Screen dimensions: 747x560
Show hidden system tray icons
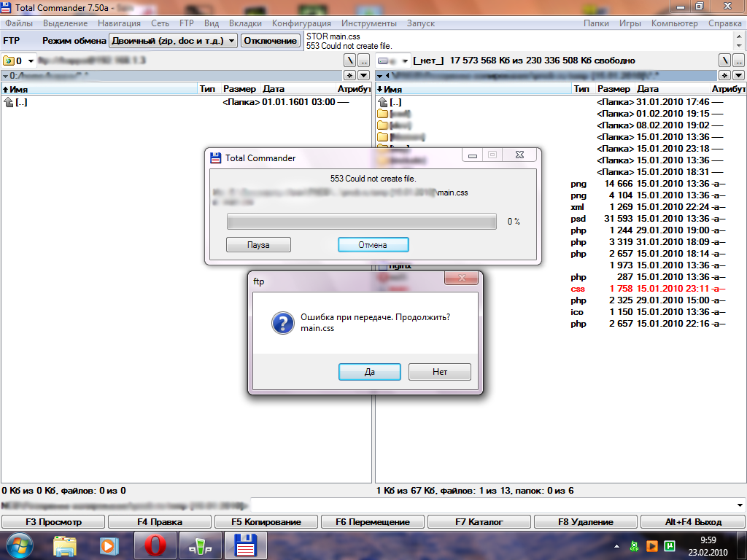click(x=618, y=545)
